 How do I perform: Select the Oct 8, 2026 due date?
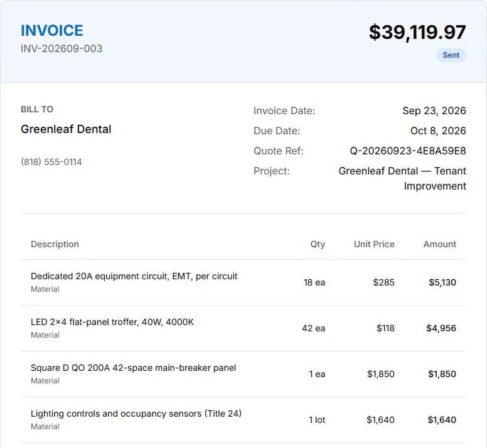coord(438,131)
